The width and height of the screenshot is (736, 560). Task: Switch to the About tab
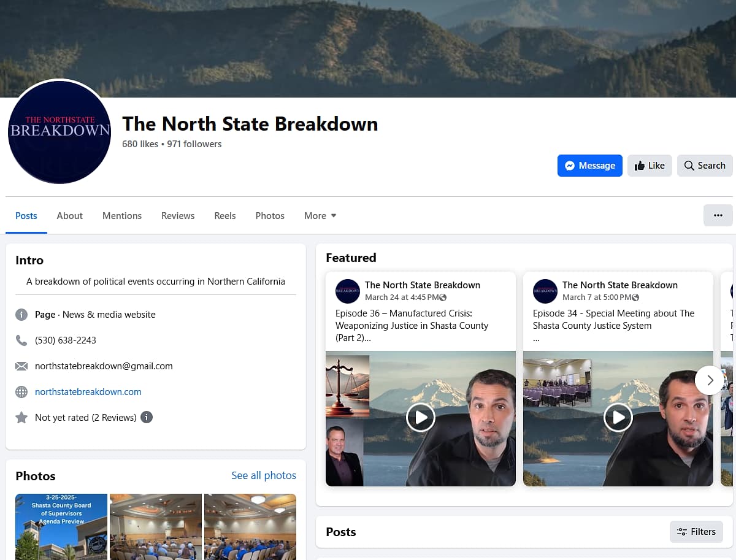69,216
